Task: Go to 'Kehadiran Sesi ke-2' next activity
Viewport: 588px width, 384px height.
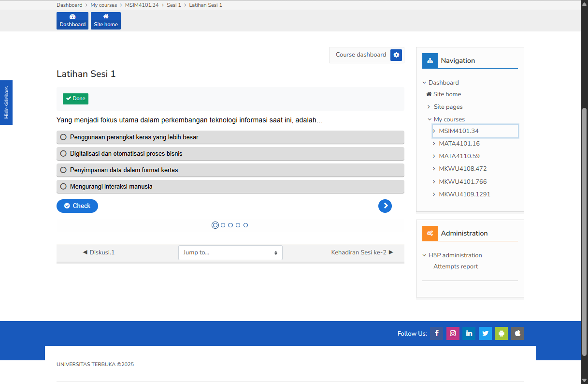Action: click(x=362, y=252)
